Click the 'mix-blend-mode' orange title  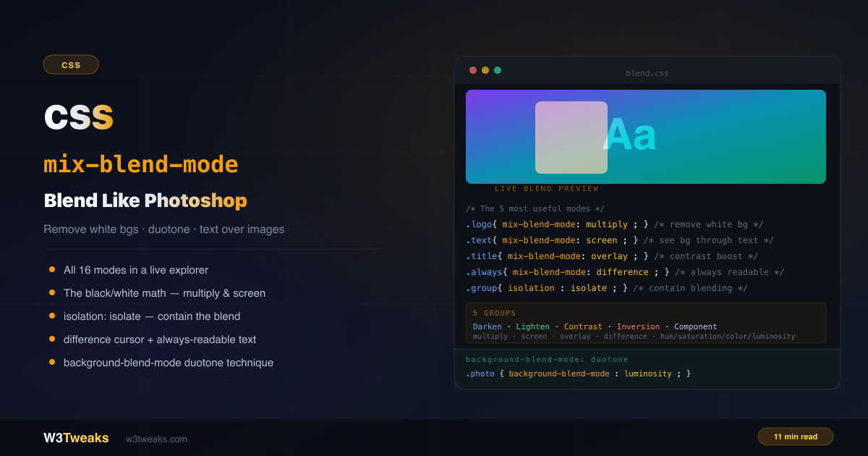point(141,165)
